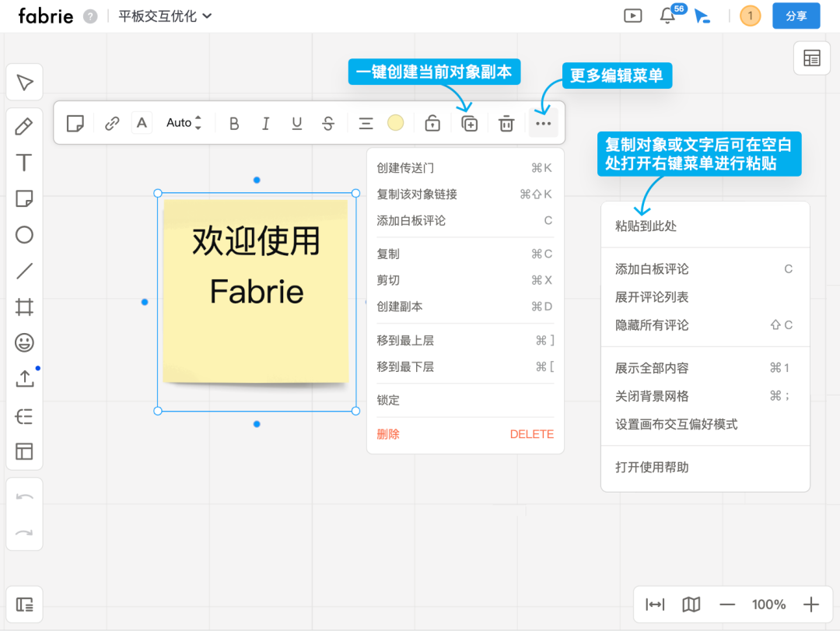Open the upload tool
This screenshot has width=840, height=631.
pyautogui.click(x=24, y=378)
